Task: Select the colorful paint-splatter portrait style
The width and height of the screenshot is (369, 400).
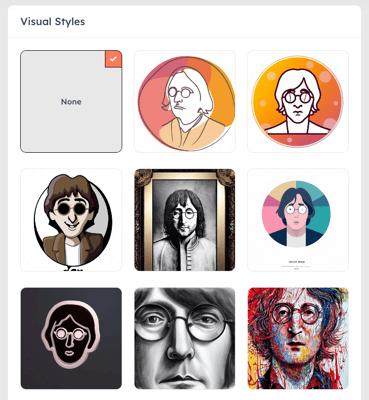Action: coord(298,338)
